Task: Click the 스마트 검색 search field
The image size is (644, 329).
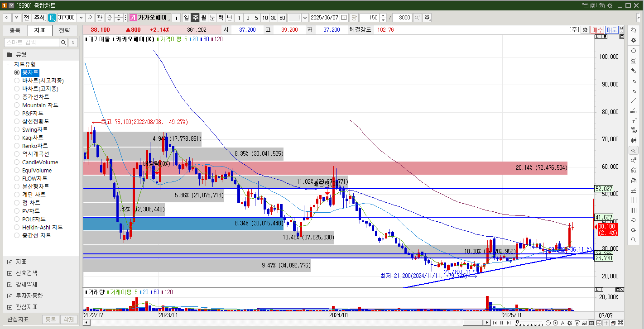Action: pyautogui.click(x=31, y=42)
